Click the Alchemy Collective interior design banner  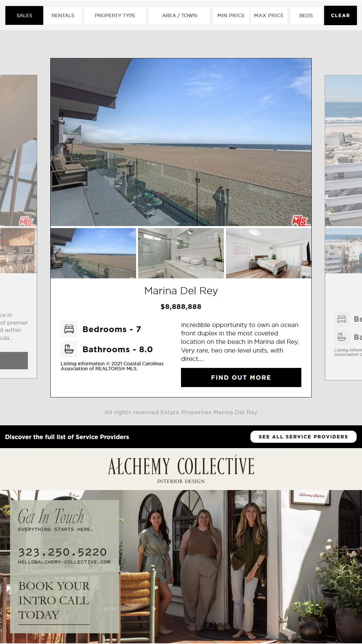[x=181, y=546]
